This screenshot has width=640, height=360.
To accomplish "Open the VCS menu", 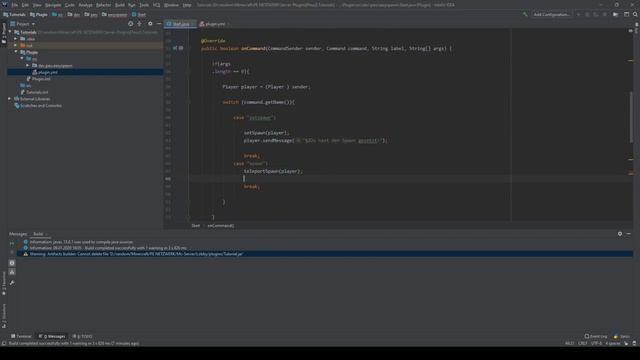I will [156, 5].
